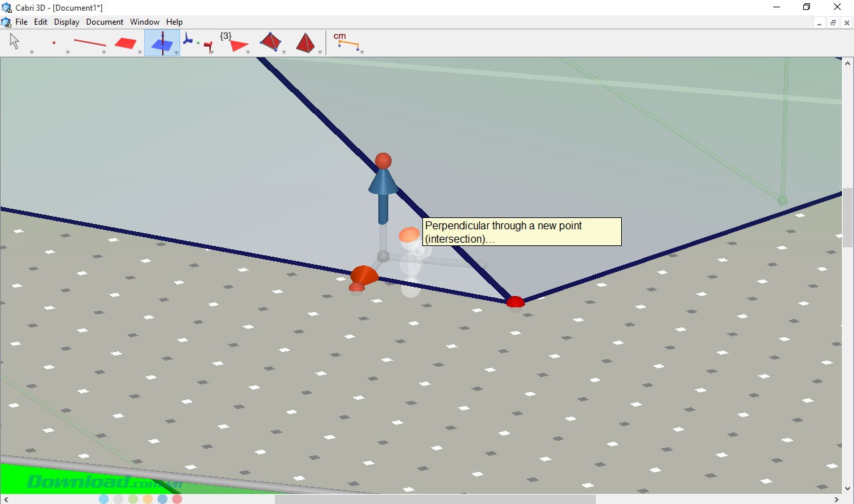Open the File menu
The width and height of the screenshot is (854, 504).
(21, 22)
